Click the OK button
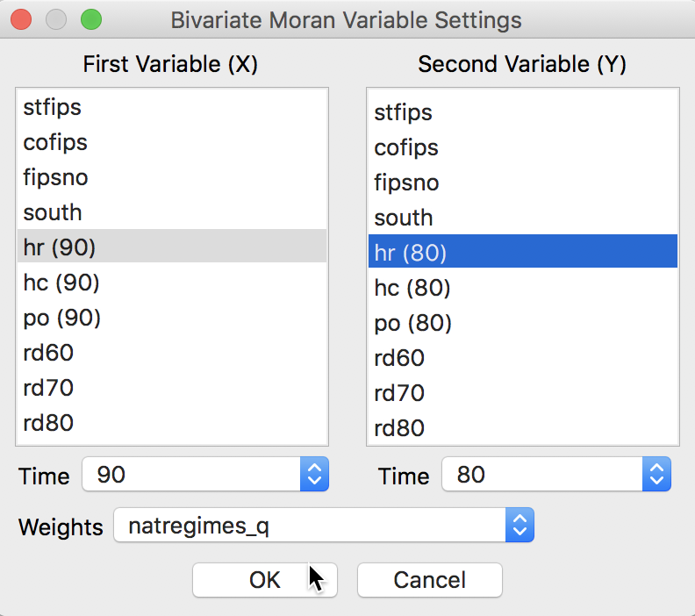The image size is (695, 616). click(x=264, y=580)
